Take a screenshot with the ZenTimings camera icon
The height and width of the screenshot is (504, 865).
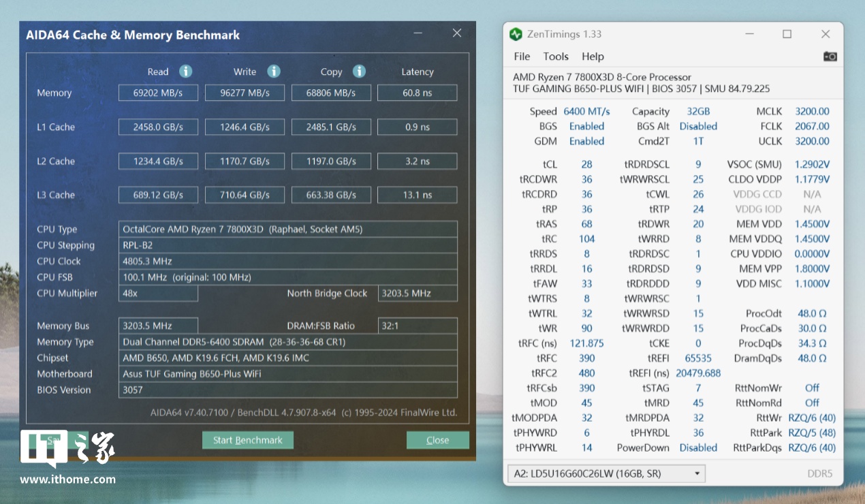830,57
